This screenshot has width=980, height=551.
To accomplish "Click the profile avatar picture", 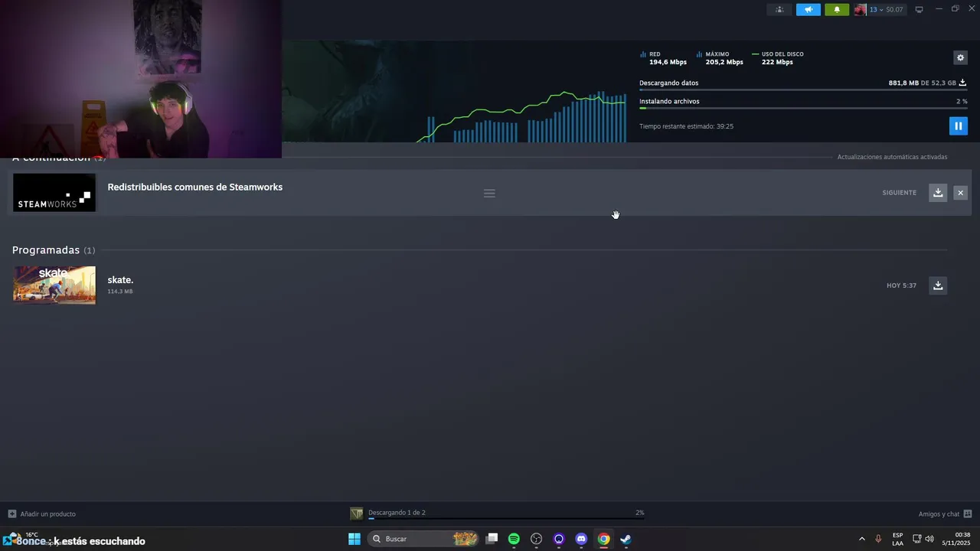I will (x=861, y=9).
